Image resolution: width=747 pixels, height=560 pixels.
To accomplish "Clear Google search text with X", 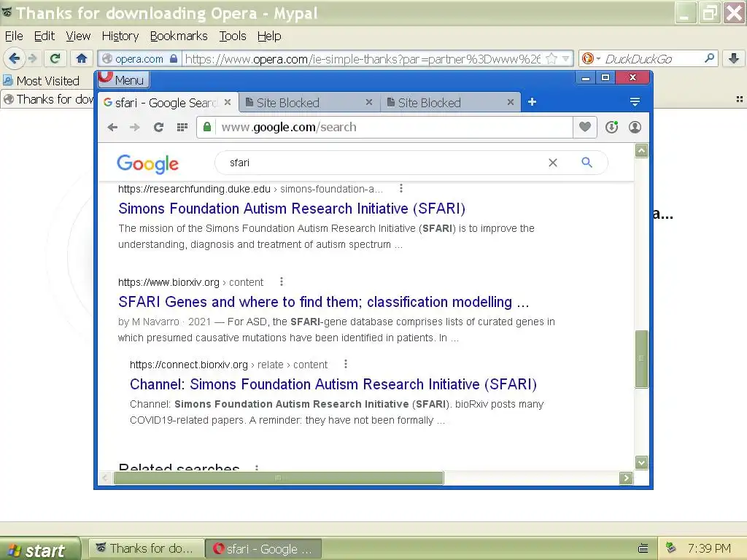I will 553,163.
